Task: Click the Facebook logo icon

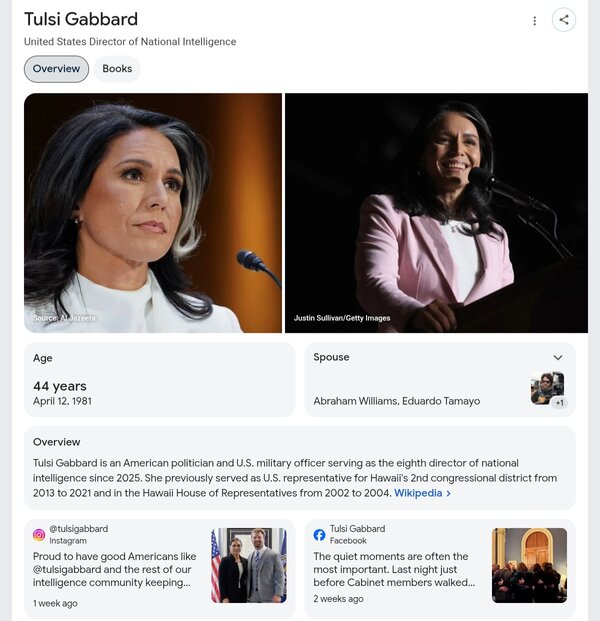Action: click(319, 535)
